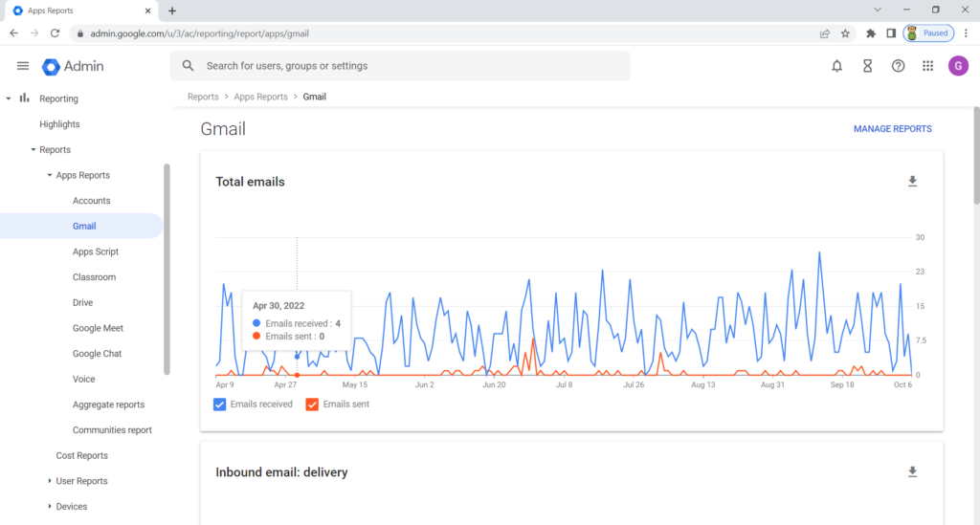Open the Classroom report
This screenshot has height=525, width=980.
coord(94,277)
